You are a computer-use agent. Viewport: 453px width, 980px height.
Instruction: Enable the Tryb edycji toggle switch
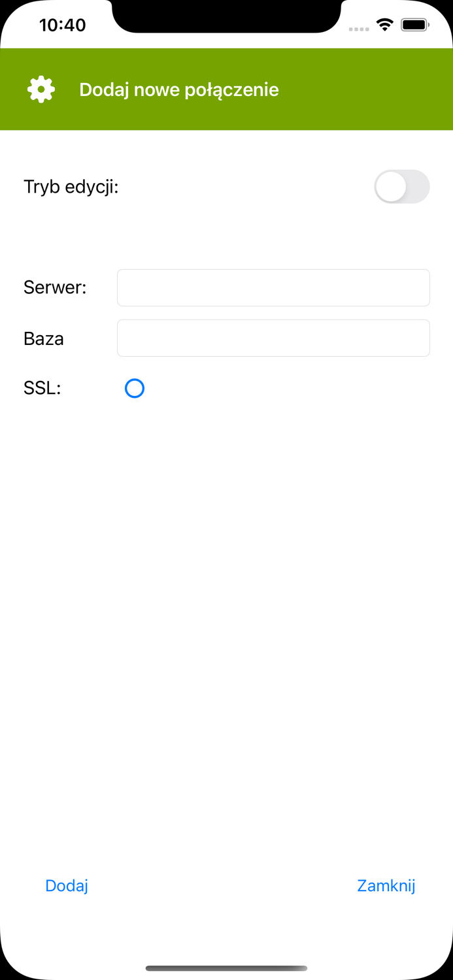[x=401, y=186]
